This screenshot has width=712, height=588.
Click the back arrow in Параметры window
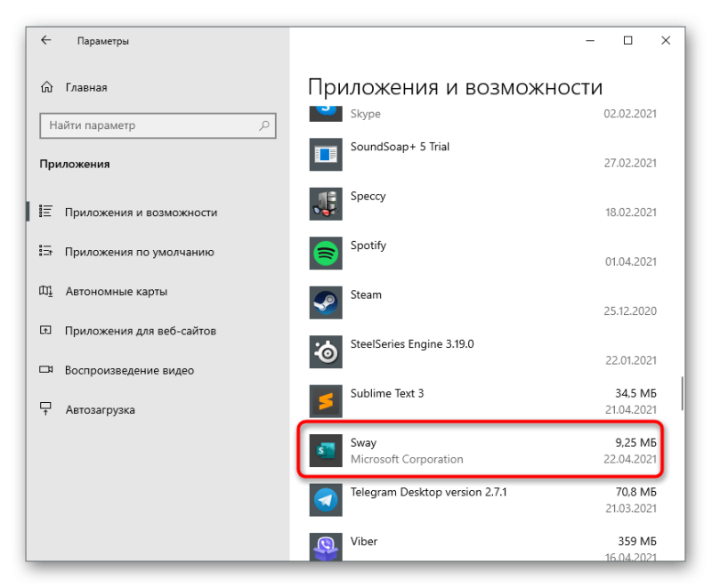[x=46, y=40]
